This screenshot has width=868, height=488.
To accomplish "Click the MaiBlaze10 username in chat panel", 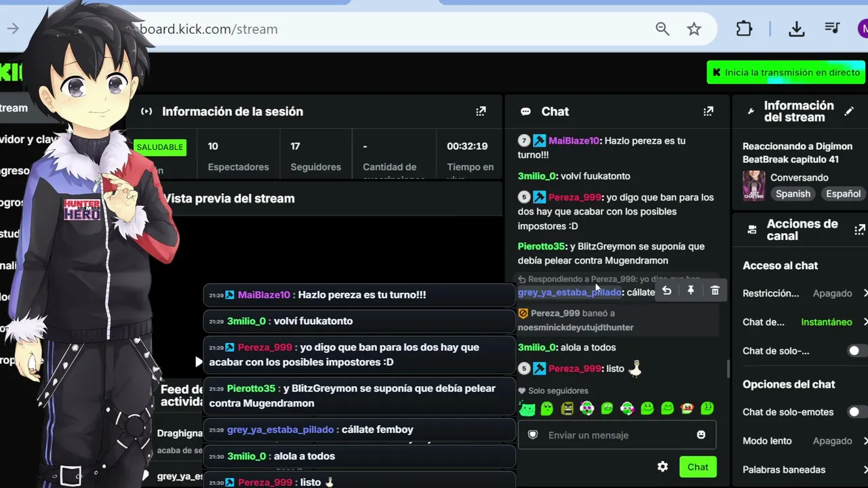I will click(574, 141).
